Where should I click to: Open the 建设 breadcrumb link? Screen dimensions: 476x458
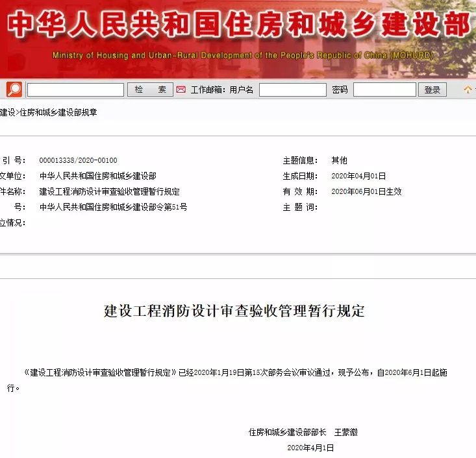[x=7, y=112]
